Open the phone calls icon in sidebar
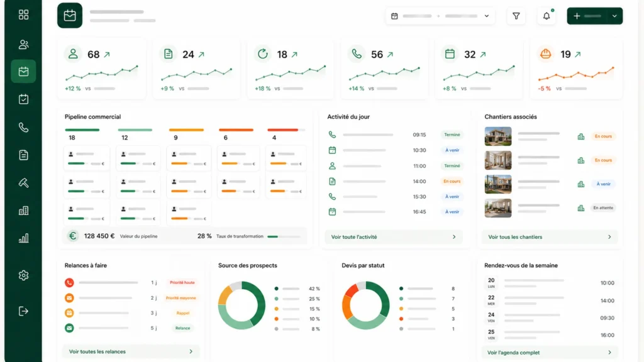This screenshot has width=644, height=362. [23, 127]
